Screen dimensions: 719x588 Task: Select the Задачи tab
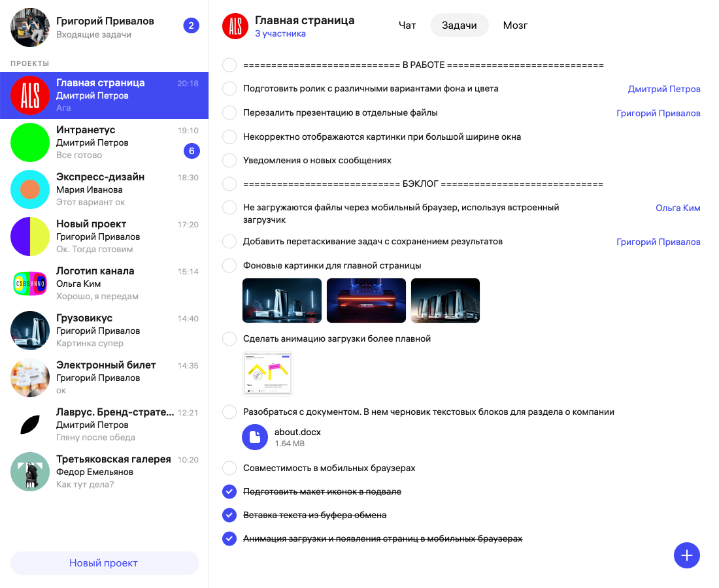coord(459,25)
